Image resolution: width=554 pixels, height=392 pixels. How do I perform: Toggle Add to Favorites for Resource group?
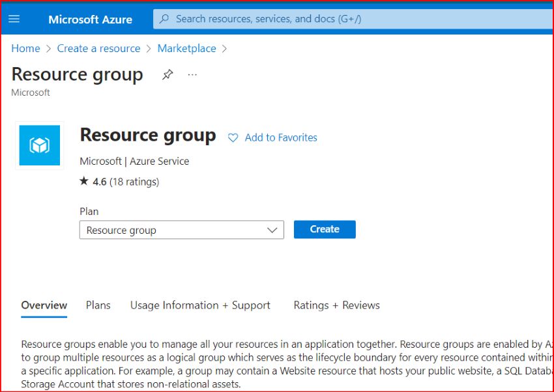[280, 137]
